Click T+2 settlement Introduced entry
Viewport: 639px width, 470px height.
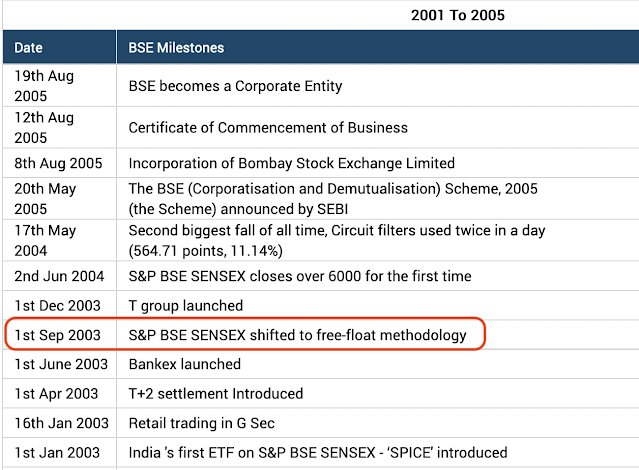(216, 394)
